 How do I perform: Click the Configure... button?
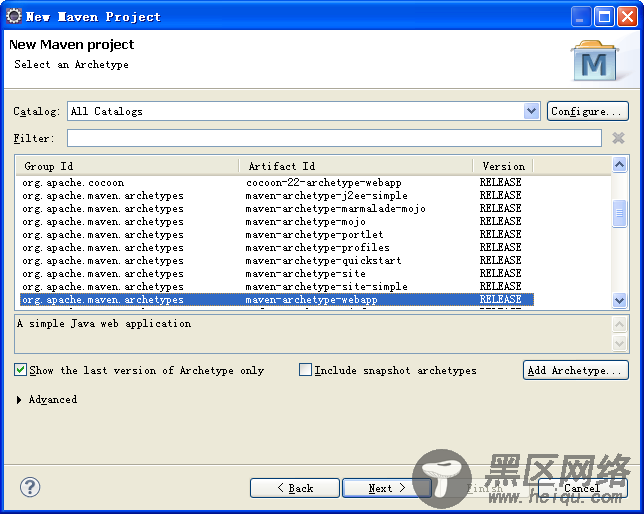[587, 111]
